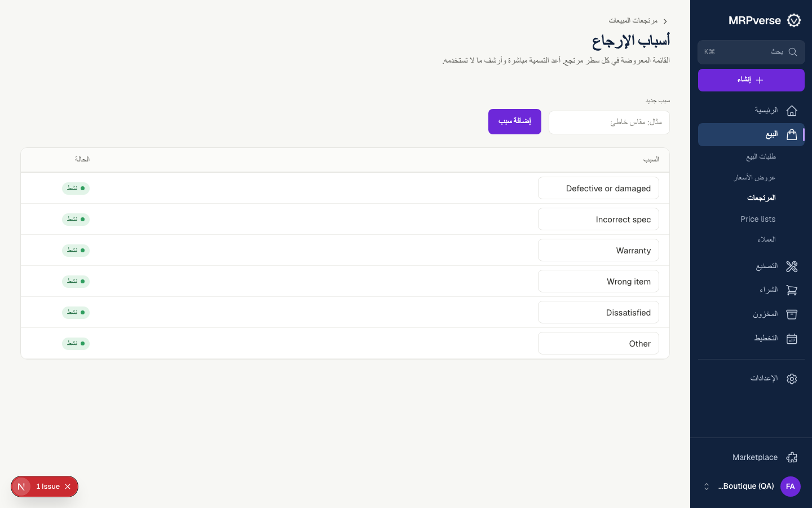This screenshot has width=812, height=508.
Task: Toggle status badge for Dissatisfied row
Action: (x=76, y=312)
